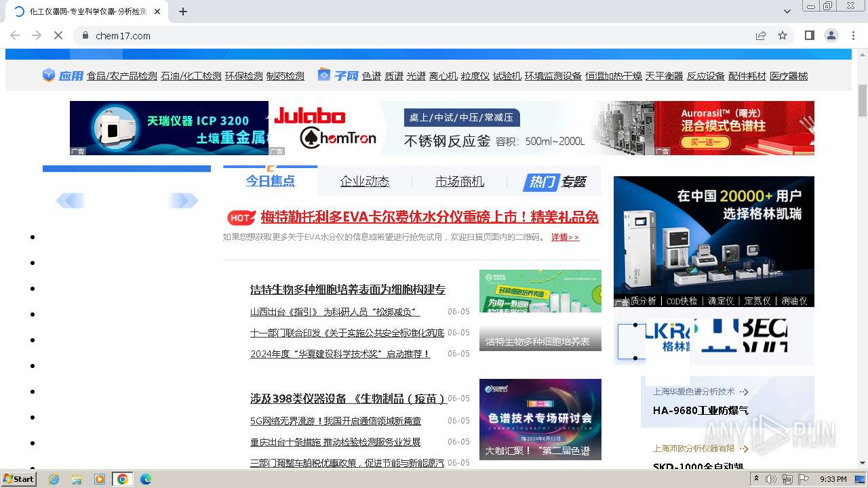868x488 pixels.
Task: Open 十一部门联合印发 news link
Action: pyautogui.click(x=347, y=333)
